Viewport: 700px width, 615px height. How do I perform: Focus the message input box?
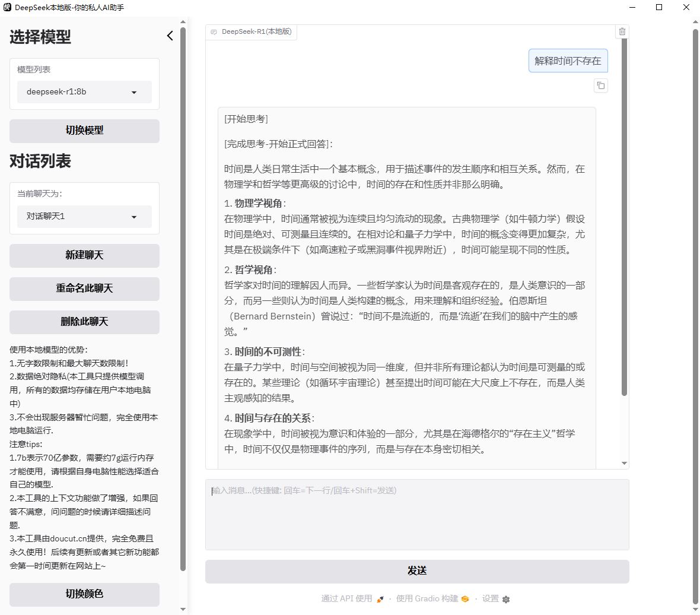tap(417, 515)
